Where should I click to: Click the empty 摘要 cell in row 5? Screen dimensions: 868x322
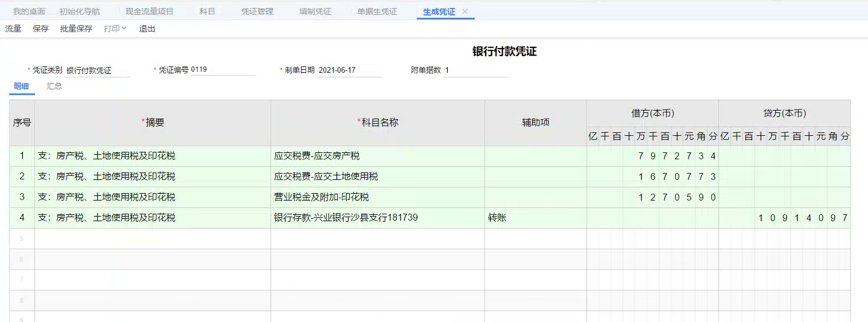[x=153, y=238]
